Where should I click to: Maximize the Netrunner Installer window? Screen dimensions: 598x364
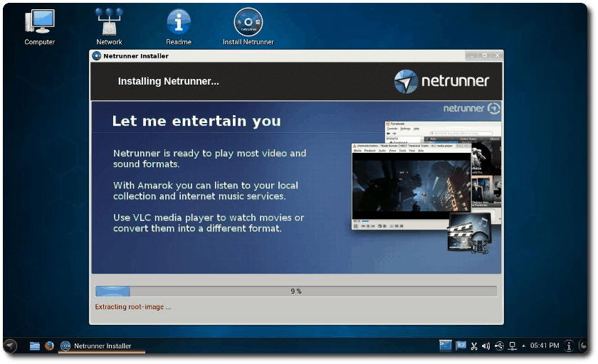pos(484,55)
